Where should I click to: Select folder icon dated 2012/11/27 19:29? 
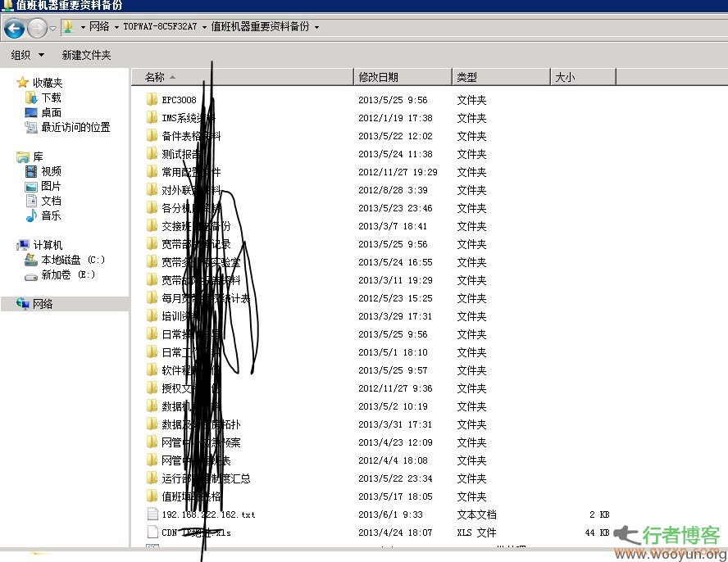point(152,172)
